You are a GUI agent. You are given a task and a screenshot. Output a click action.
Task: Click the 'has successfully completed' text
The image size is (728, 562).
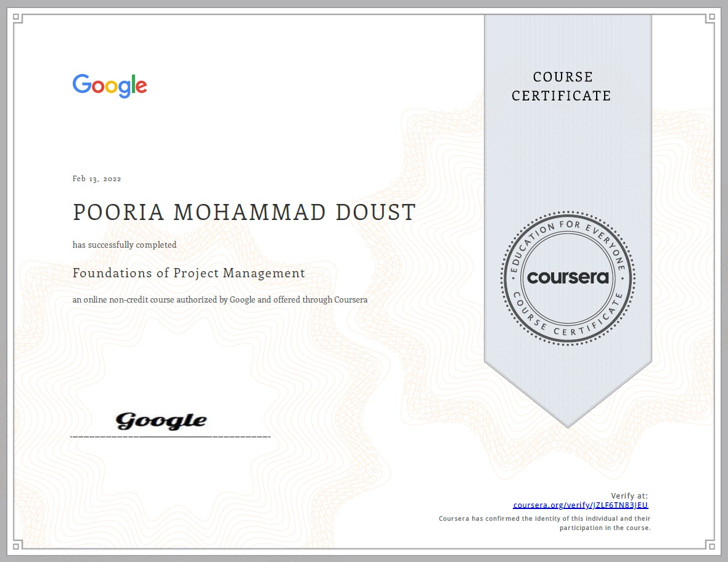[x=124, y=245]
